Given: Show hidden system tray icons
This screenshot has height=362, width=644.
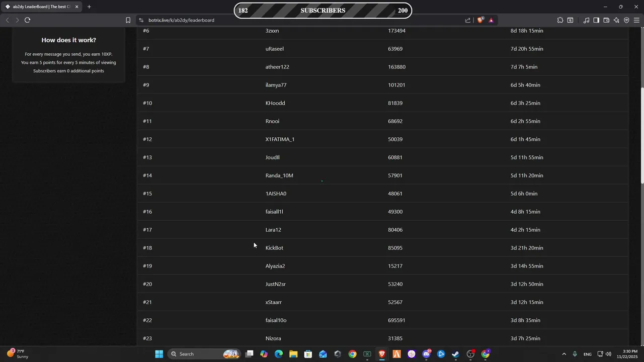Looking at the screenshot, I should (x=563, y=354).
